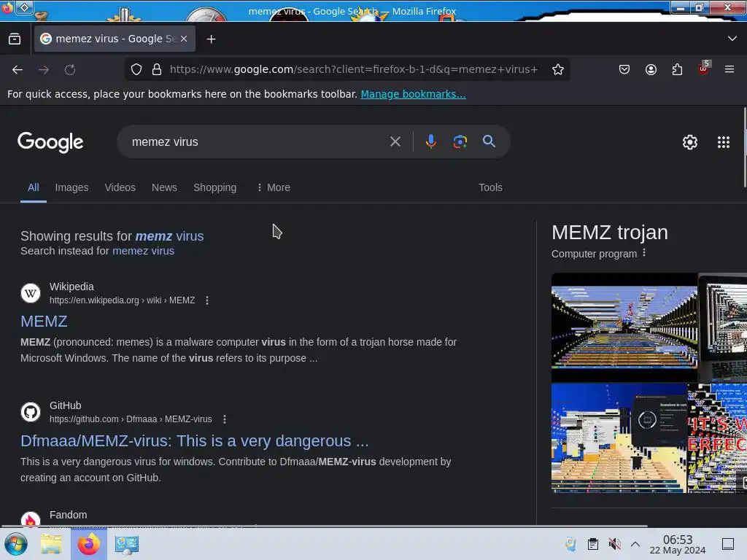Image resolution: width=747 pixels, height=560 pixels.
Task: Open options menu for GitHub result
Action: pos(225,419)
